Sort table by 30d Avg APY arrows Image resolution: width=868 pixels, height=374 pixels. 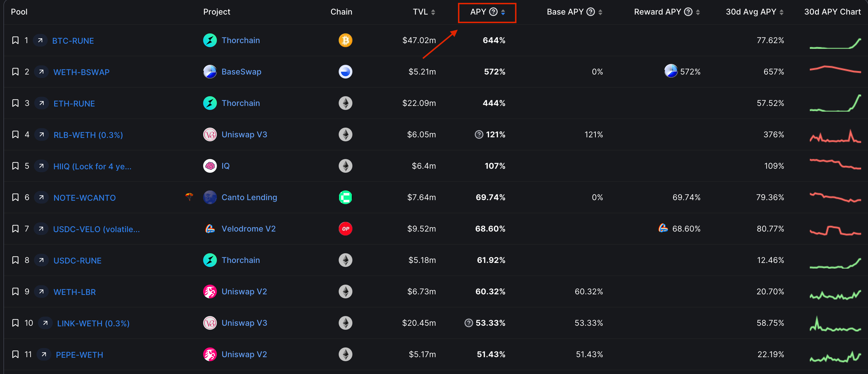(x=782, y=12)
